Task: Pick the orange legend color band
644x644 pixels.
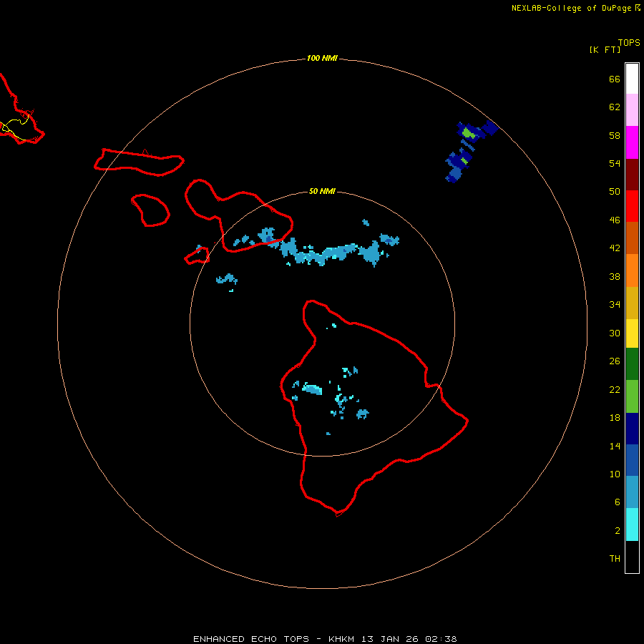Action: point(632,270)
